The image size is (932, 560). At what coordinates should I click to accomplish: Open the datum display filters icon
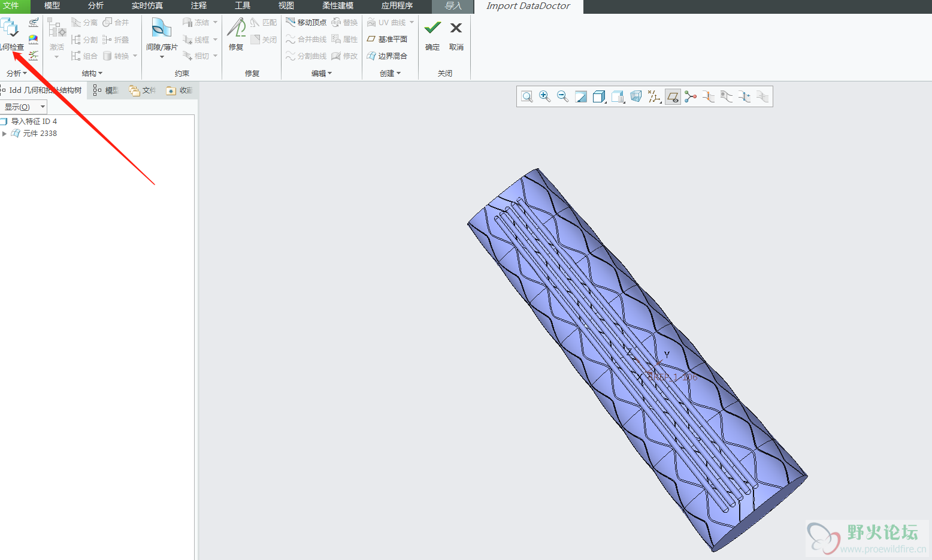(655, 96)
